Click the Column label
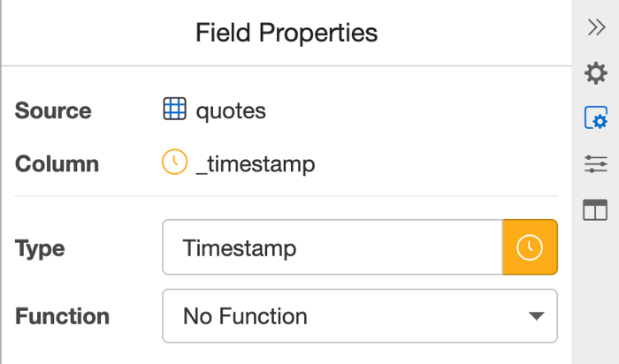The image size is (619, 364). (57, 163)
